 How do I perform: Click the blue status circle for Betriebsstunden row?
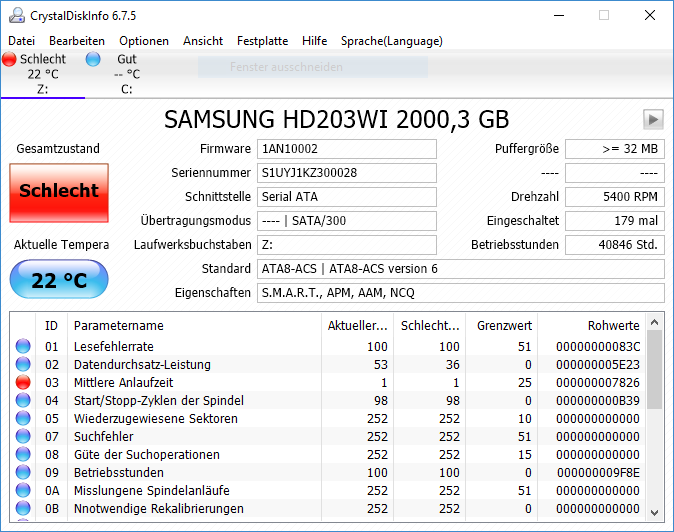point(23,472)
